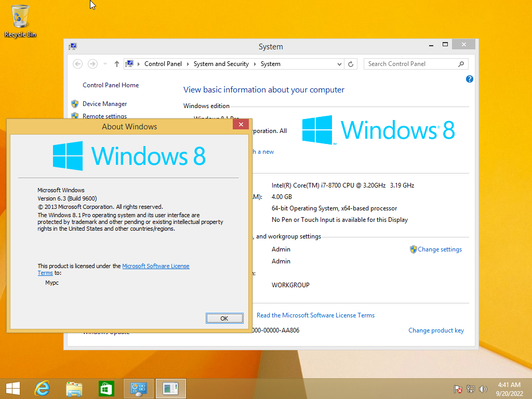Open Remote settings link
This screenshot has height=399, width=532.
[105, 115]
